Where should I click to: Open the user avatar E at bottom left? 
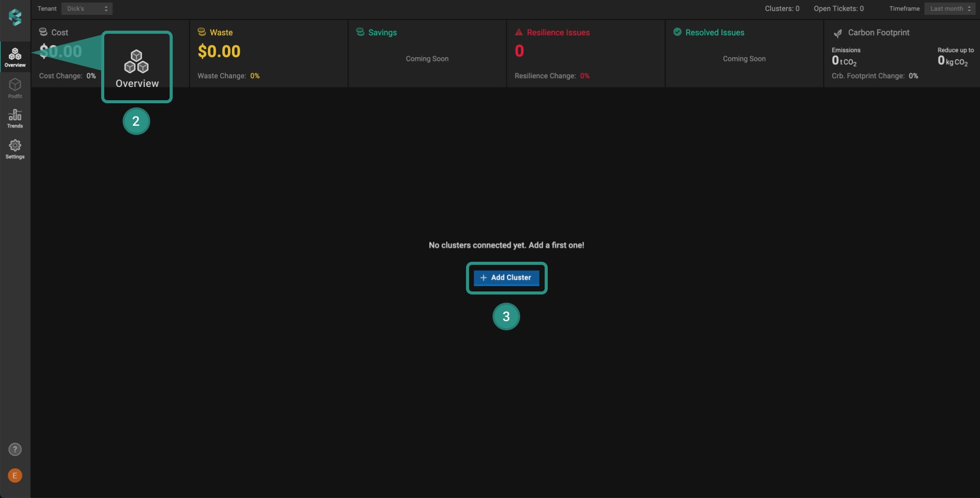[x=14, y=475]
